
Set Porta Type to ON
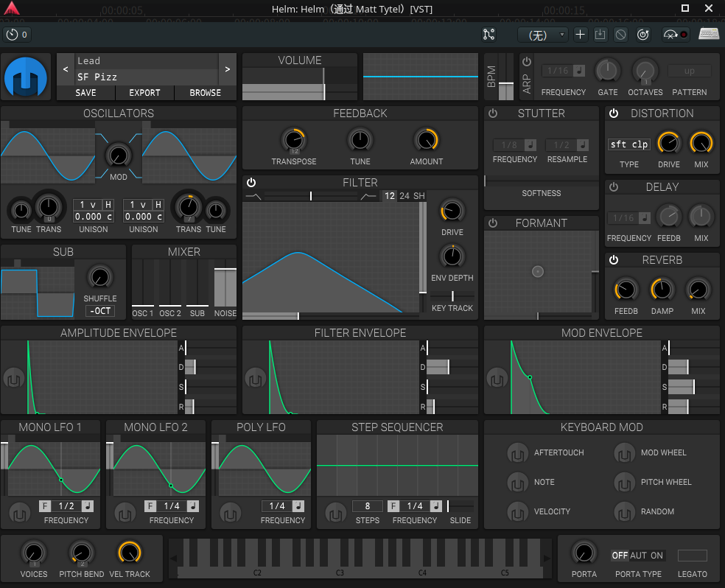656,555
